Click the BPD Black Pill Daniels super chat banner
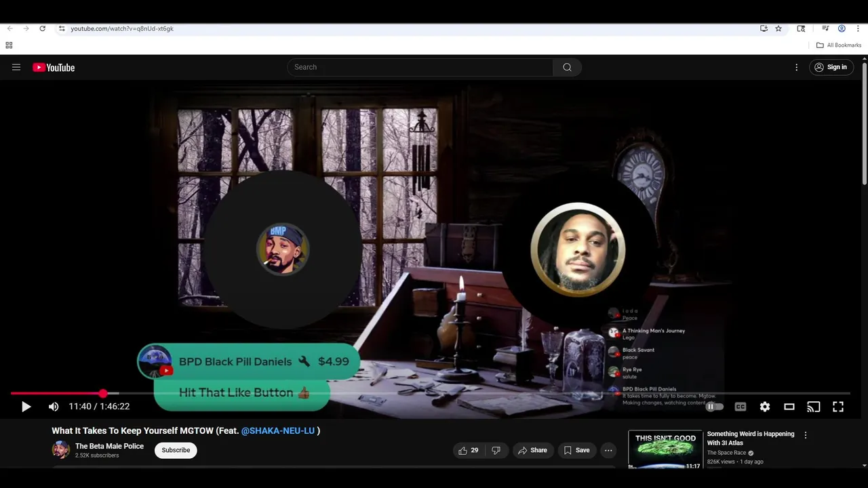Image resolution: width=868 pixels, height=488 pixels. coord(248,361)
